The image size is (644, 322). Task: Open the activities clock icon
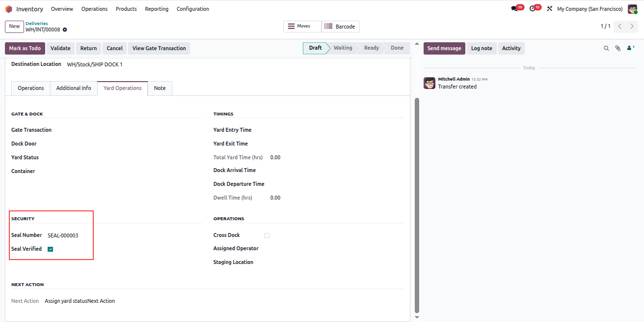(533, 9)
